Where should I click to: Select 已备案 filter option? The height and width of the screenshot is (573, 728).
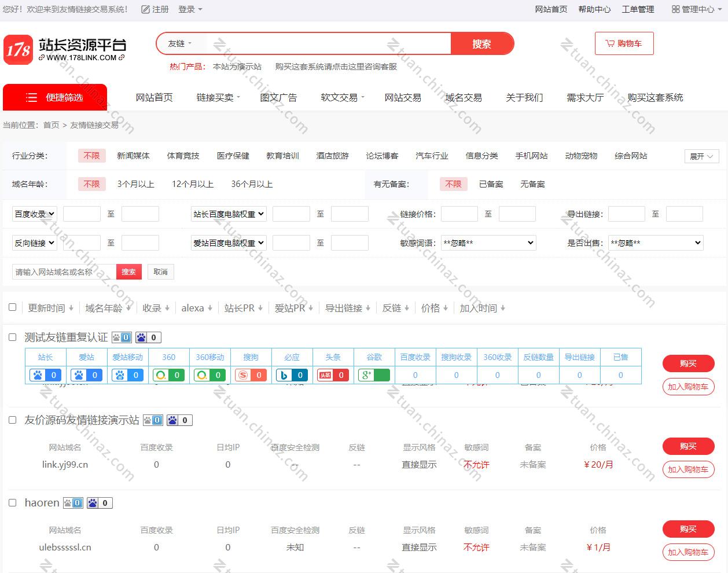(491, 184)
